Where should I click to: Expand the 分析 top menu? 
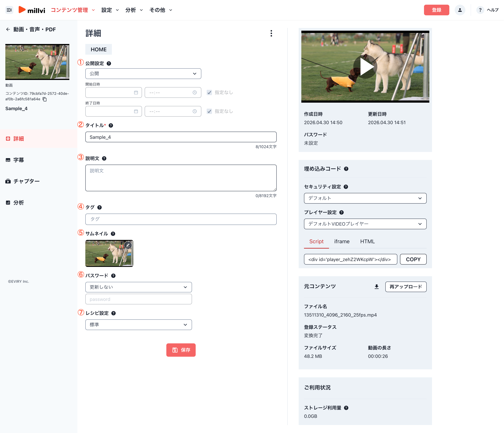click(134, 10)
